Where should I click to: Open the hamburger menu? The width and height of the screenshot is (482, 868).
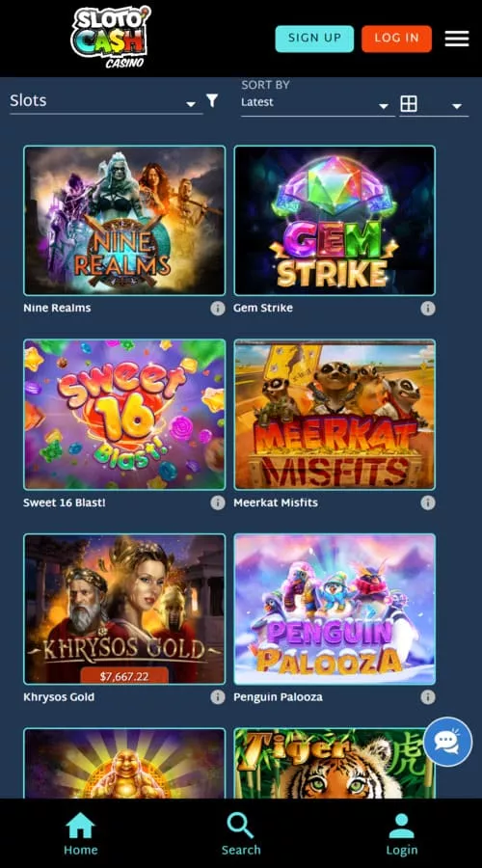click(457, 39)
